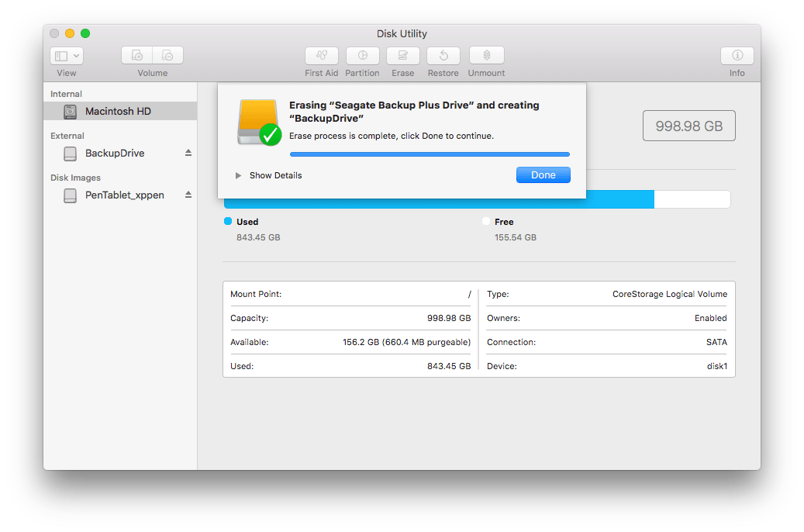Eject the BackupDrive external disk

coord(188,153)
